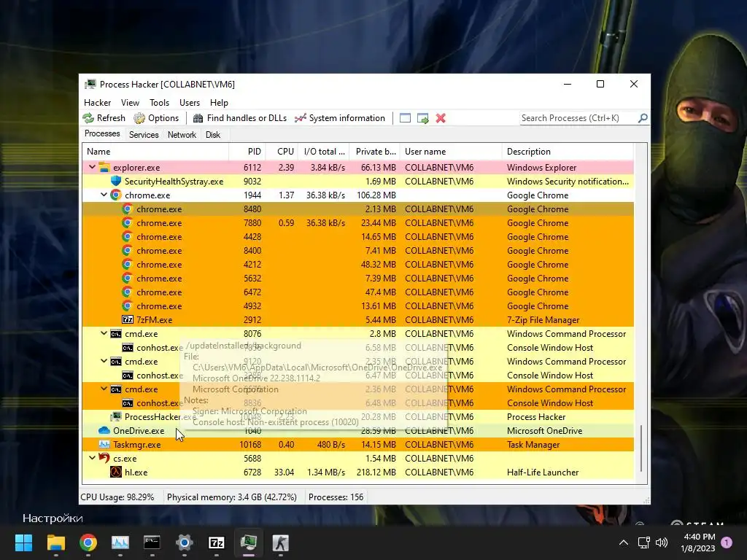This screenshot has height=560, width=747.
Task: Click the 218.12 MB private bytes cell
Action: click(376, 472)
